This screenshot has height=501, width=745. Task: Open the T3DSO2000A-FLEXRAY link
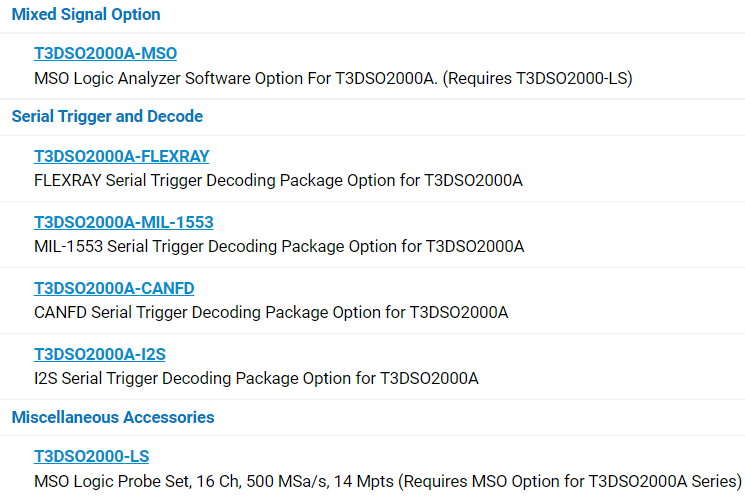tap(121, 156)
